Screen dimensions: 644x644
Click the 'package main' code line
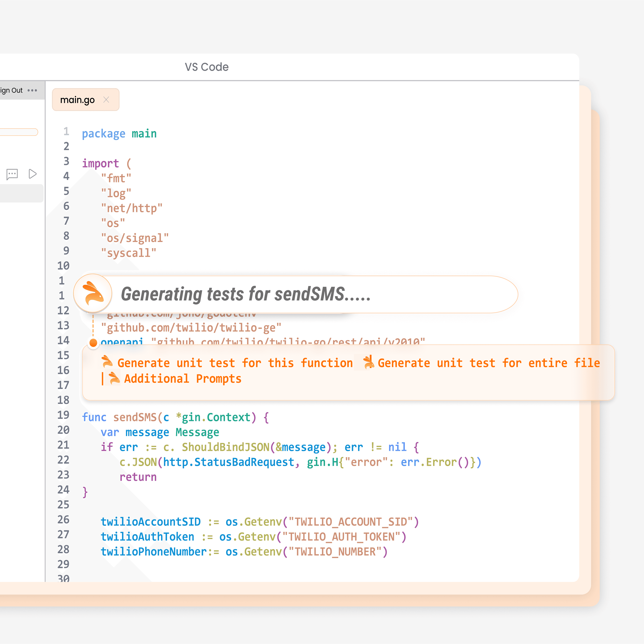click(119, 134)
